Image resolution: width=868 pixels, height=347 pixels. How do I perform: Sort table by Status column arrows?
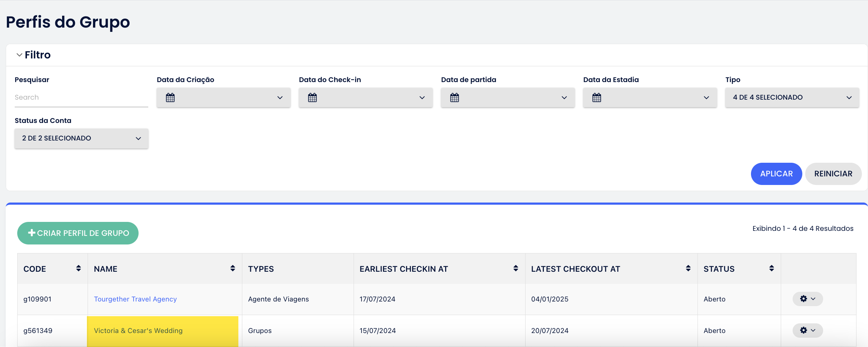pyautogui.click(x=771, y=268)
